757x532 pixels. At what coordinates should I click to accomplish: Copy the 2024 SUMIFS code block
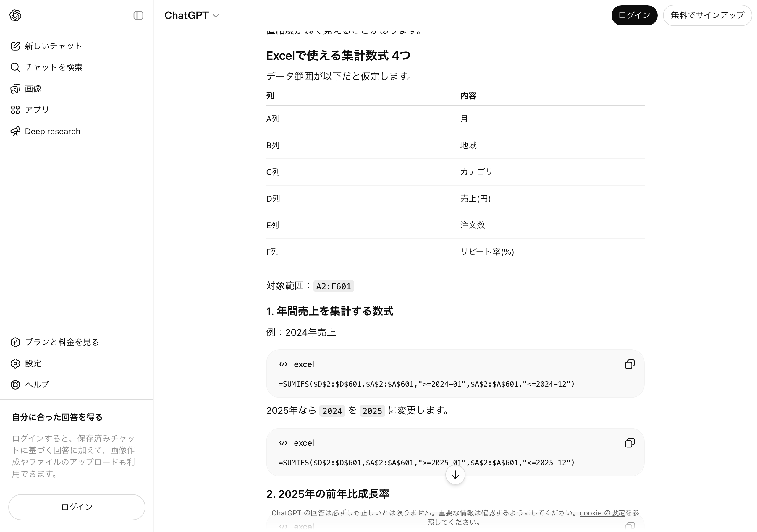(x=630, y=364)
